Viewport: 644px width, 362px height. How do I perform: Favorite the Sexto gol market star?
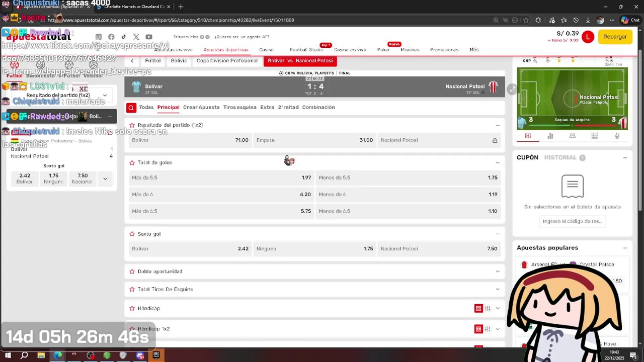coord(132,234)
